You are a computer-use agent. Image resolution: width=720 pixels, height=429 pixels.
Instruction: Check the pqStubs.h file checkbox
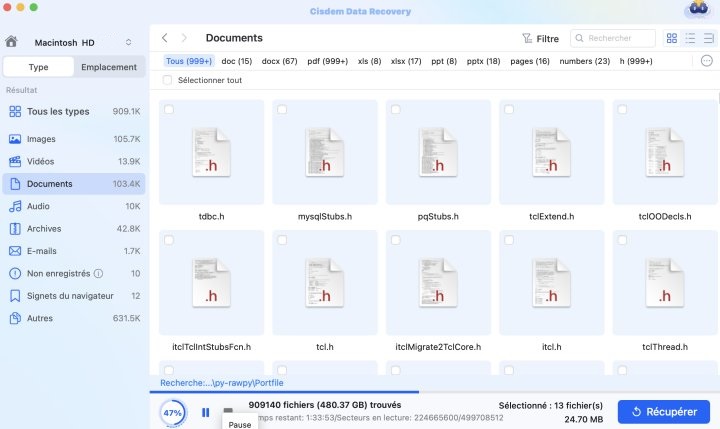tap(396, 109)
